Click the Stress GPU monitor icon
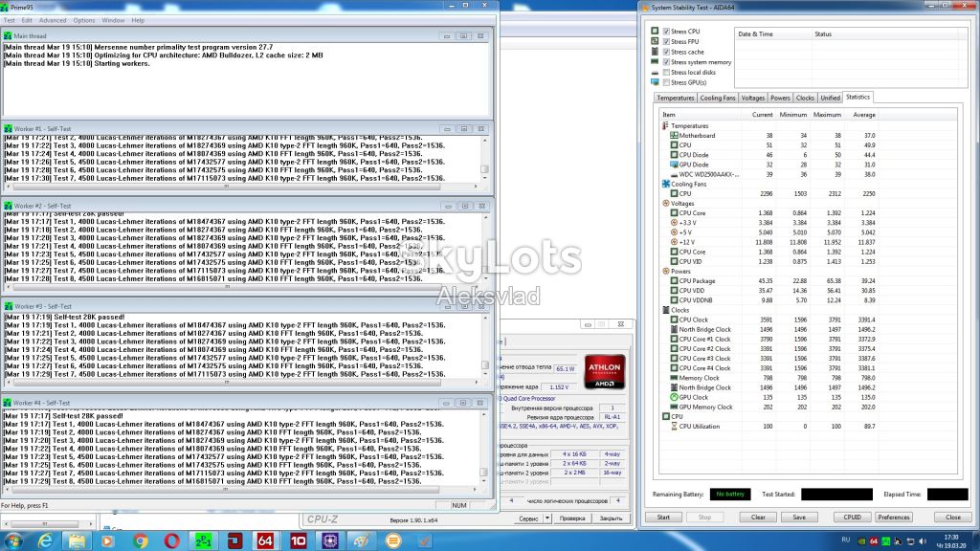Screen dimensions: 980x551 [655, 82]
